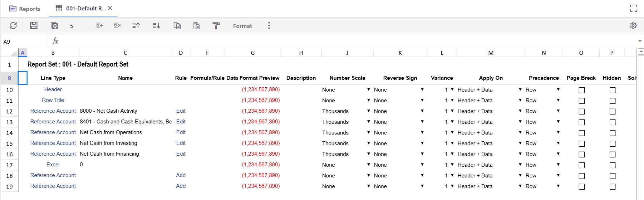Click the delete row icon
Viewport: 644px width, 200px height.
pyautogui.click(x=117, y=25)
